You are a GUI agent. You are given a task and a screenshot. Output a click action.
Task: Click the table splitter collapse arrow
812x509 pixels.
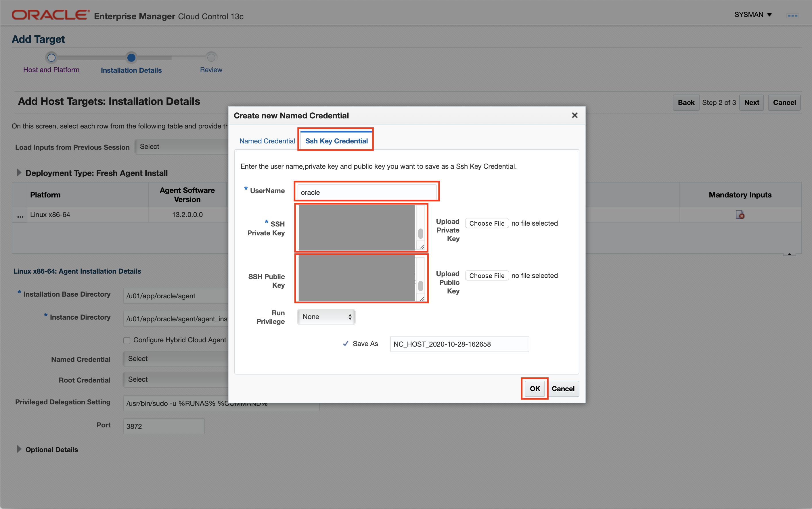tap(789, 254)
